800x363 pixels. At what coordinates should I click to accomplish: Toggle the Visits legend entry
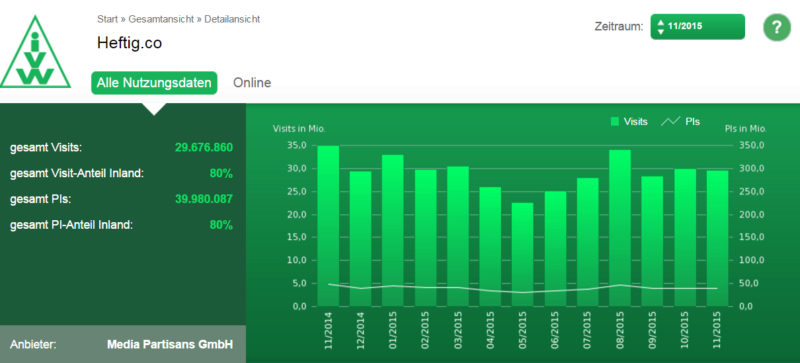point(629,122)
